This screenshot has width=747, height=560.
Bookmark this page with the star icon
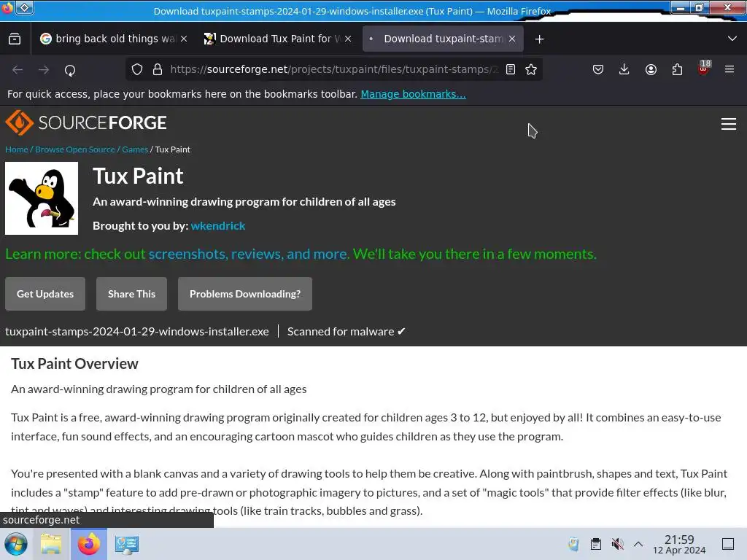(x=531, y=69)
